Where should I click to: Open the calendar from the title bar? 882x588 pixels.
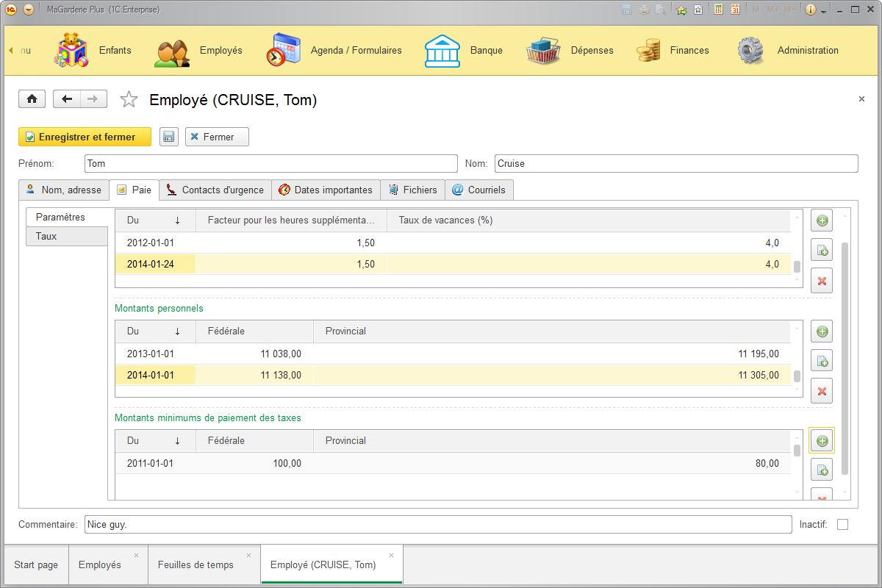(x=736, y=9)
